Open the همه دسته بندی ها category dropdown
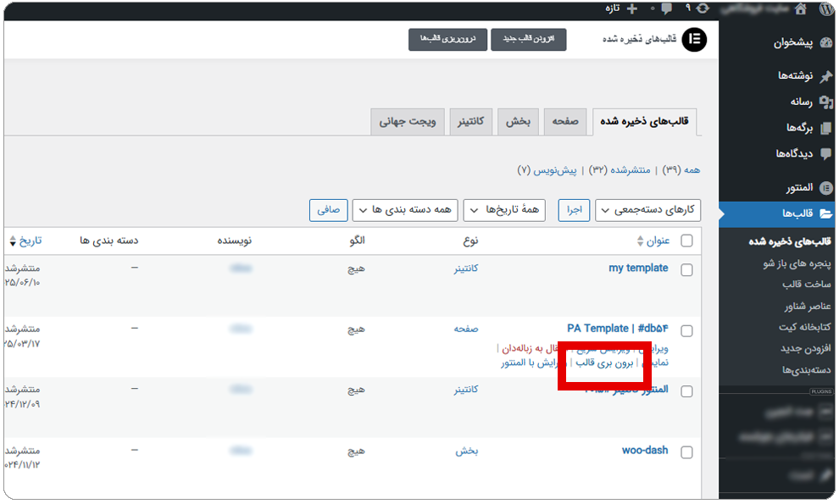The image size is (839, 504). pyautogui.click(x=405, y=210)
